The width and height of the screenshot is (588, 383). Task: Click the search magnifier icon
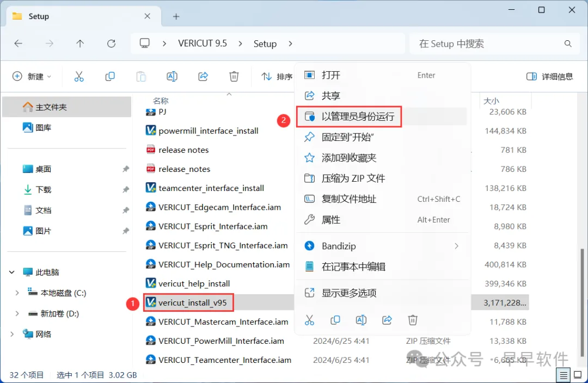point(568,44)
